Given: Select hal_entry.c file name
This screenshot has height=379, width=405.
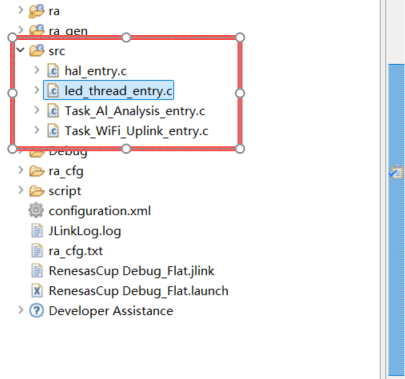Looking at the screenshot, I should click(x=96, y=71).
